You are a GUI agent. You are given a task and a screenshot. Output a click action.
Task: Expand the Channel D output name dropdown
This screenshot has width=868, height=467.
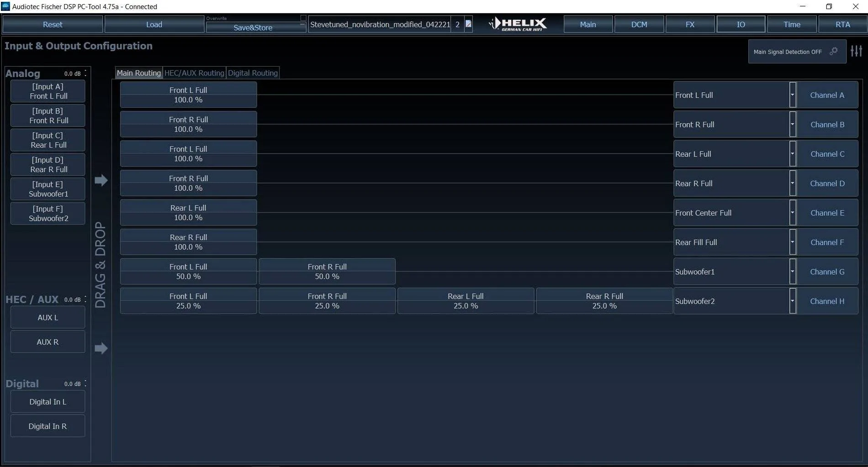coord(793,183)
